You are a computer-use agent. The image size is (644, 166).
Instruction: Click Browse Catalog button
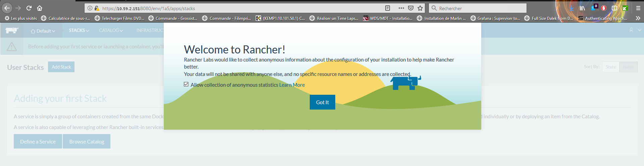coord(87,141)
